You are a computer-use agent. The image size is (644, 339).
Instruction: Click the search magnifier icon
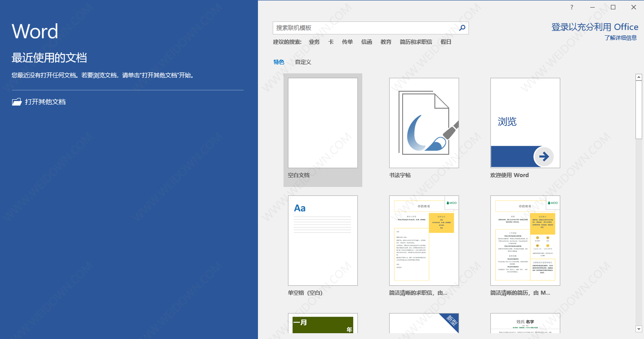click(x=463, y=28)
